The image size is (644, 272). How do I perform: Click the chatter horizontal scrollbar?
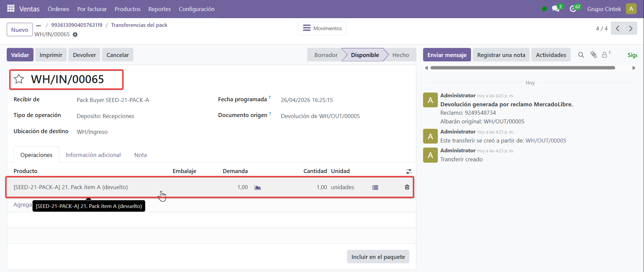pos(523,68)
